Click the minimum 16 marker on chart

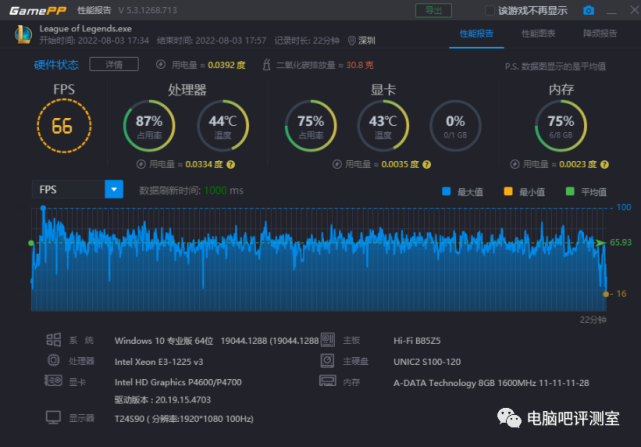606,294
